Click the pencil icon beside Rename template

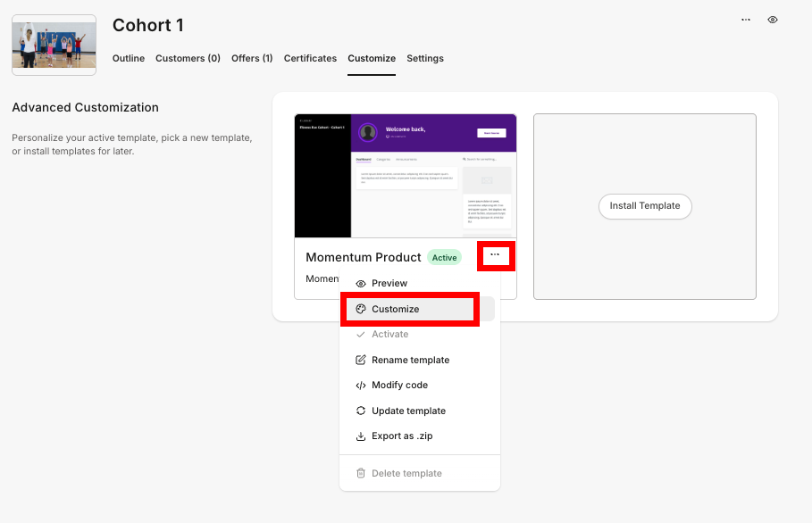[361, 360]
